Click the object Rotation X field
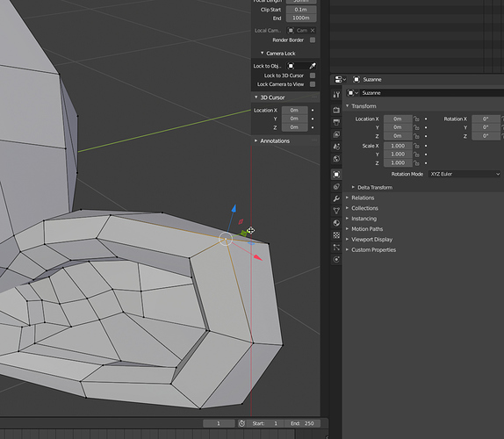Screen dimensions: 504x439 click(x=486, y=119)
